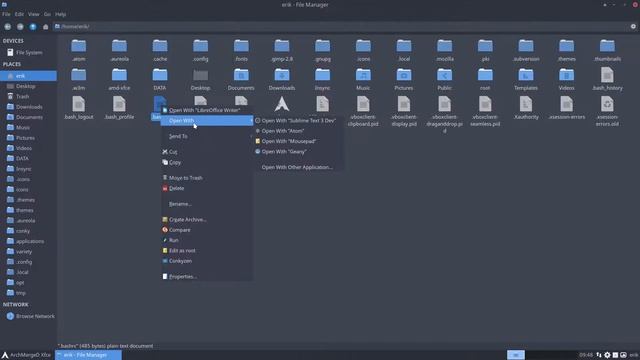
Task: Choose Open With "Atom"
Action: click(x=298, y=131)
